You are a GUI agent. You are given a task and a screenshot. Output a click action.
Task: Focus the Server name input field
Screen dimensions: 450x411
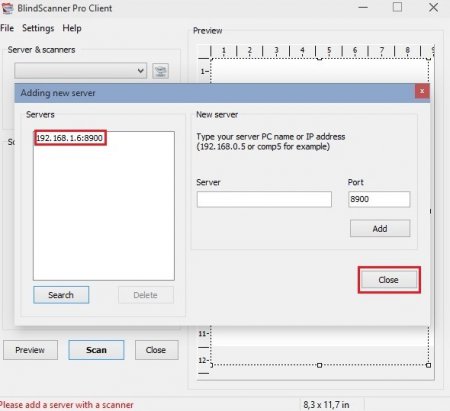point(264,199)
